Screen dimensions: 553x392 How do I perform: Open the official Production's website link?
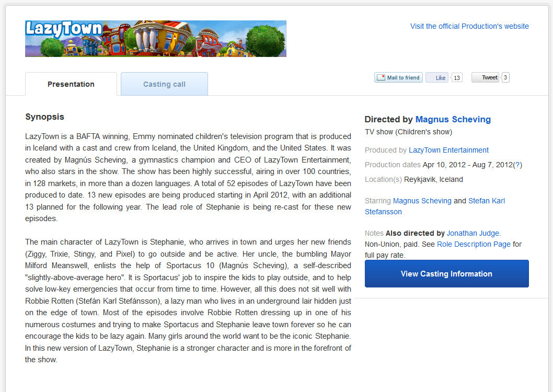pyautogui.click(x=469, y=26)
